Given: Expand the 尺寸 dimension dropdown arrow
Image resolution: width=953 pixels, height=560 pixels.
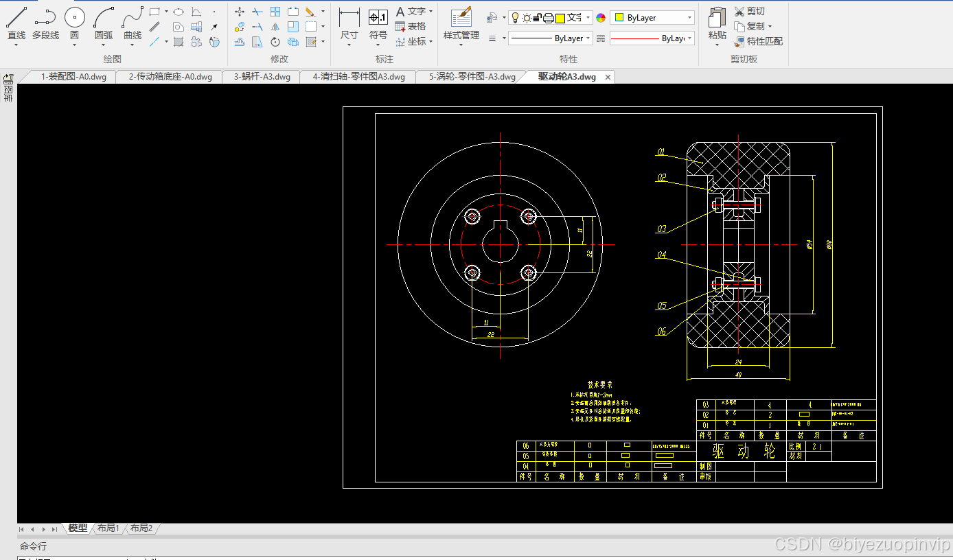Looking at the screenshot, I should [349, 45].
